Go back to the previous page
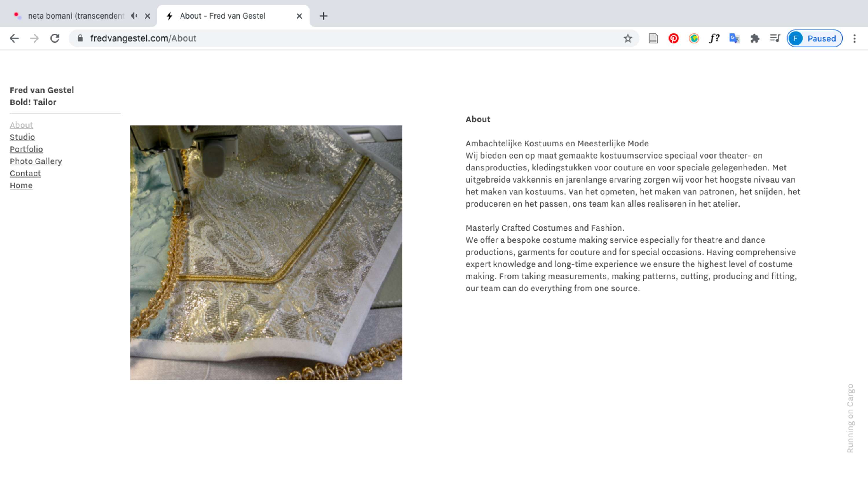This screenshot has height=488, width=868. pos(14,38)
